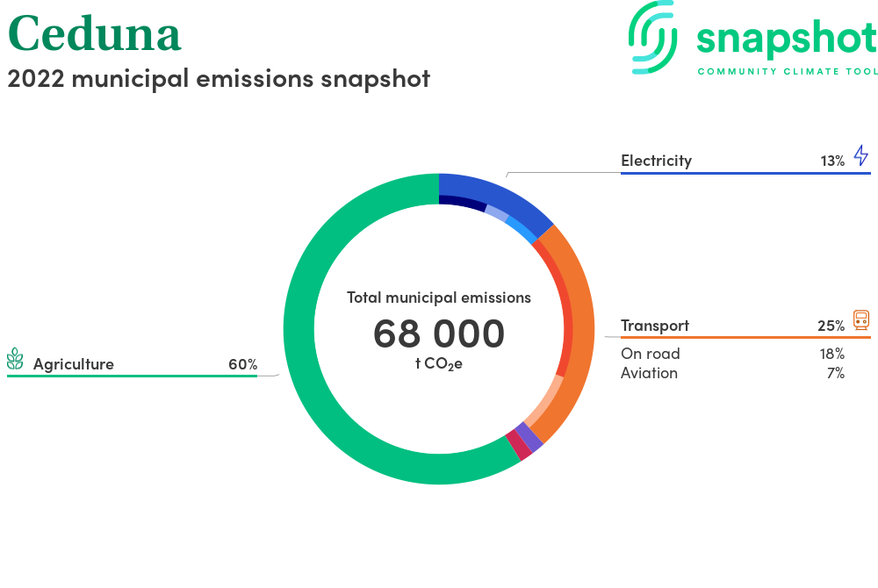Click the snapshot wordmark text

click(786, 39)
